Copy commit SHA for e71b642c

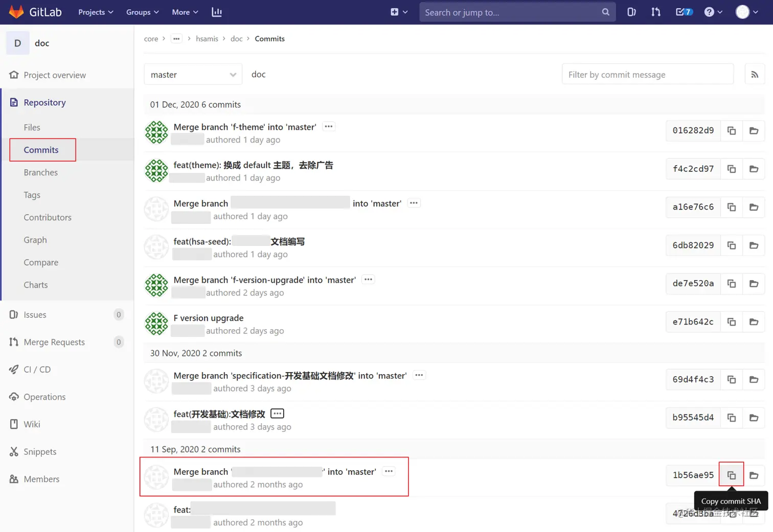pyautogui.click(x=732, y=322)
